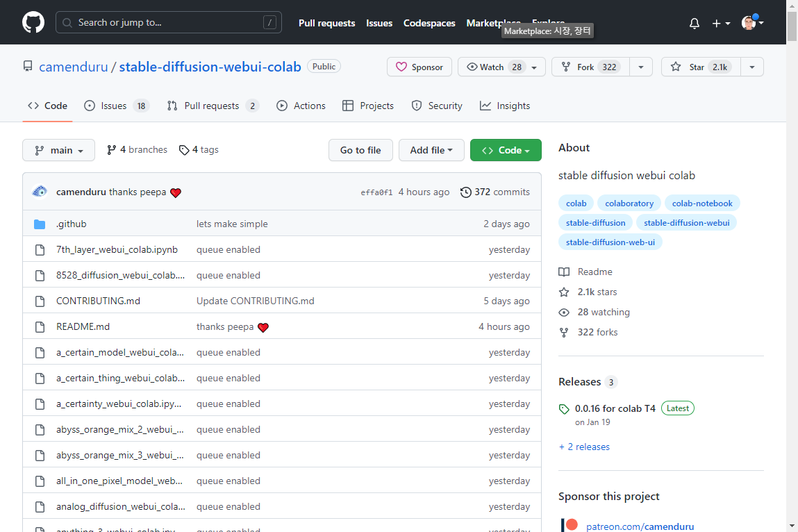View the 2.1k stars link
The image size is (798, 532).
(588, 292)
